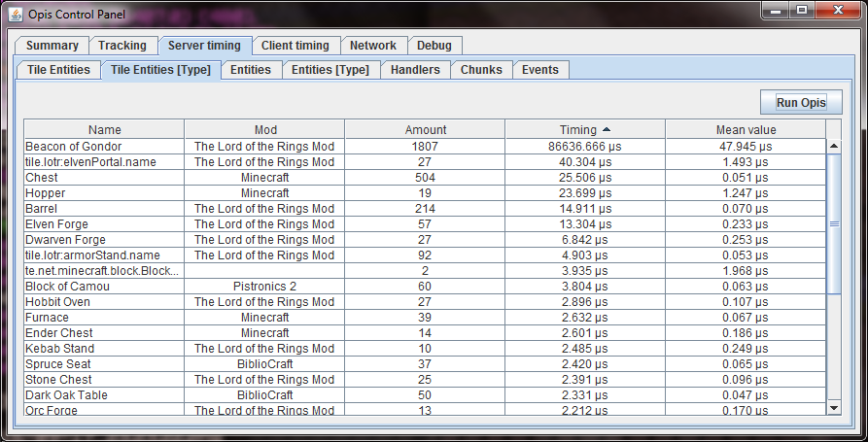Image resolution: width=868 pixels, height=442 pixels.
Task: Click the Run Opis button
Action: 800,102
